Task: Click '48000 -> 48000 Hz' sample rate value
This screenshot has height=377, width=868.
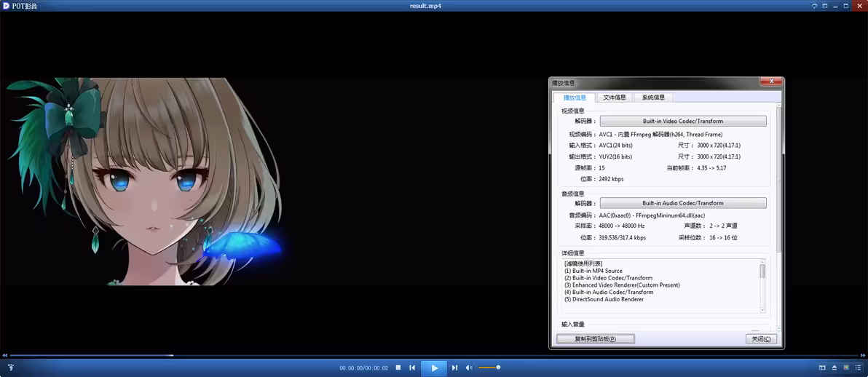Action: point(622,226)
